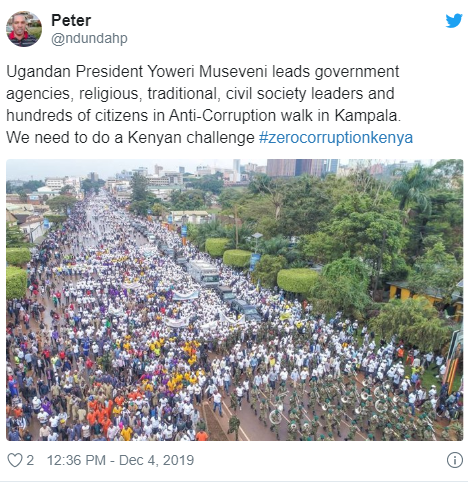Click the Dec 4, 2019 date
The height and width of the screenshot is (490, 468).
click(x=157, y=460)
